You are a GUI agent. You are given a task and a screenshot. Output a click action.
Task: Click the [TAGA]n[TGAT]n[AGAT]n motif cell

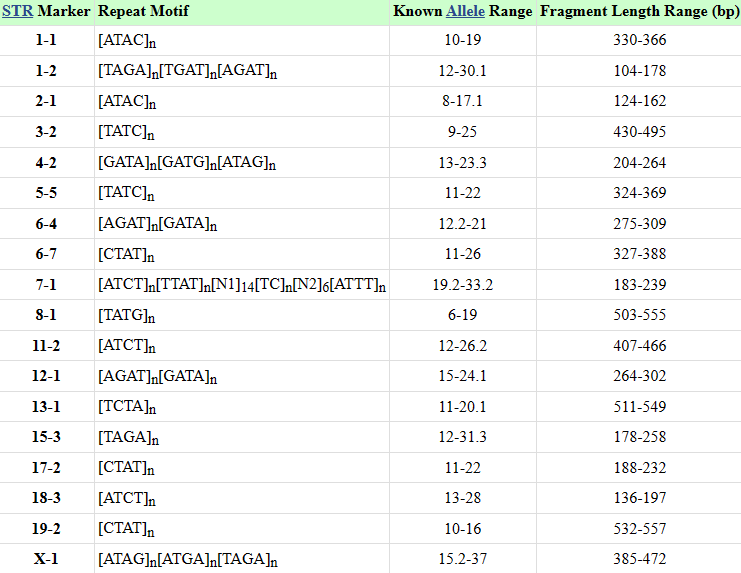pos(187,71)
